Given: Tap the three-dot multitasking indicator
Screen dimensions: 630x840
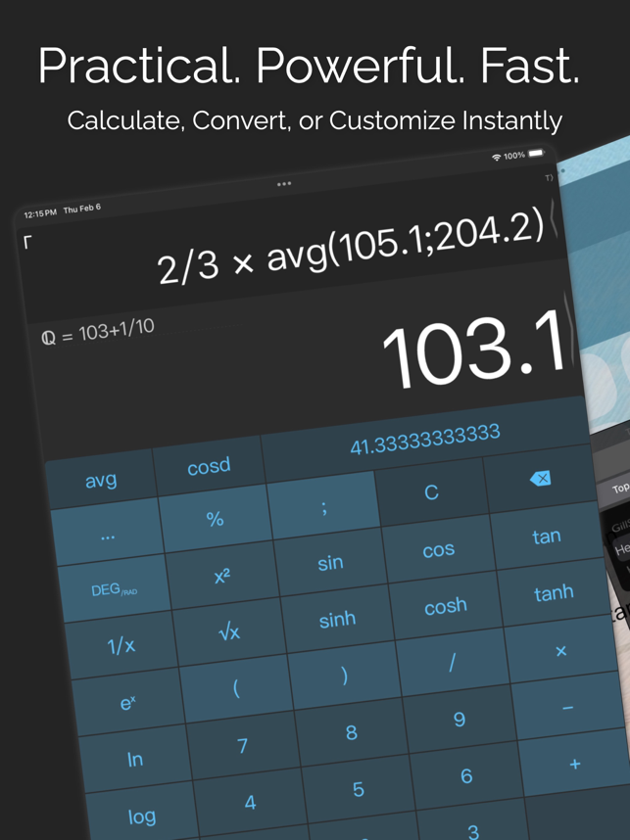Looking at the screenshot, I should click(x=284, y=184).
